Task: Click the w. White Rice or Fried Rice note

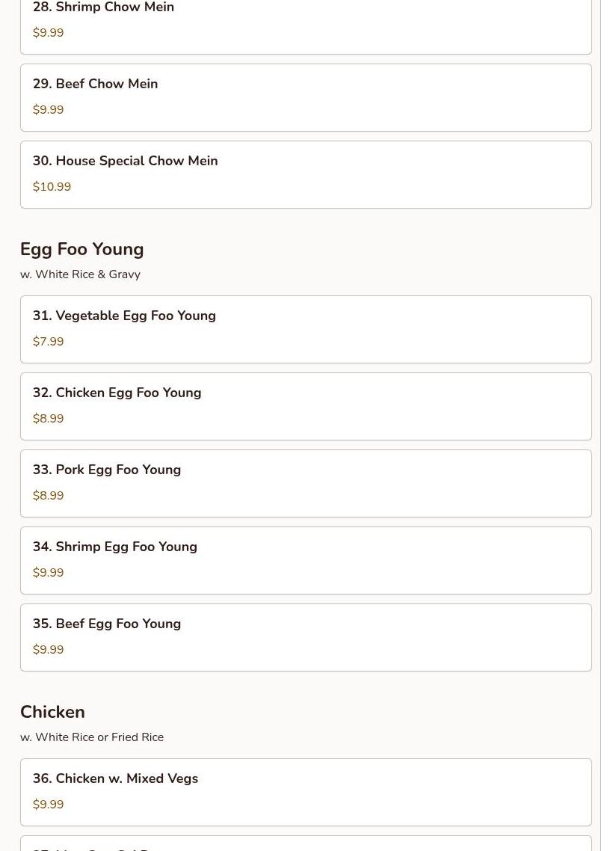Action: point(92,737)
